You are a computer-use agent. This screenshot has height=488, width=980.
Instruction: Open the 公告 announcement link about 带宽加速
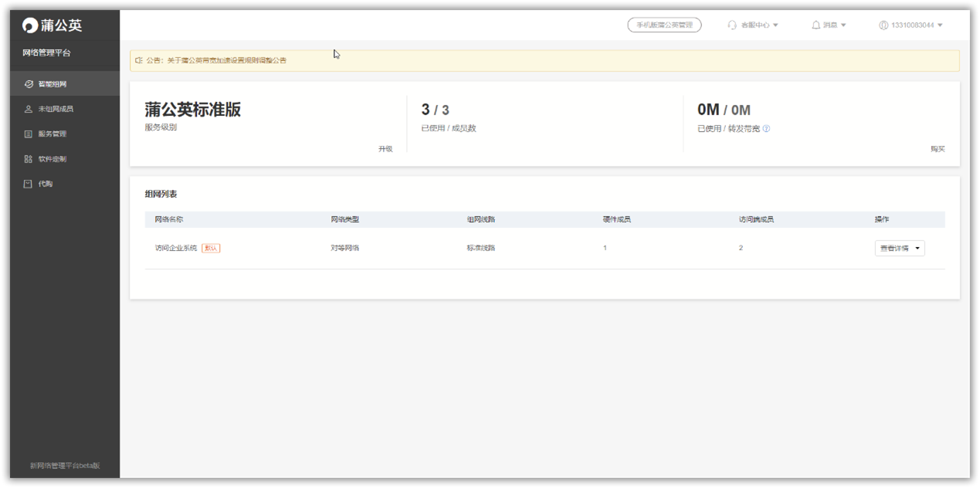[x=227, y=60]
